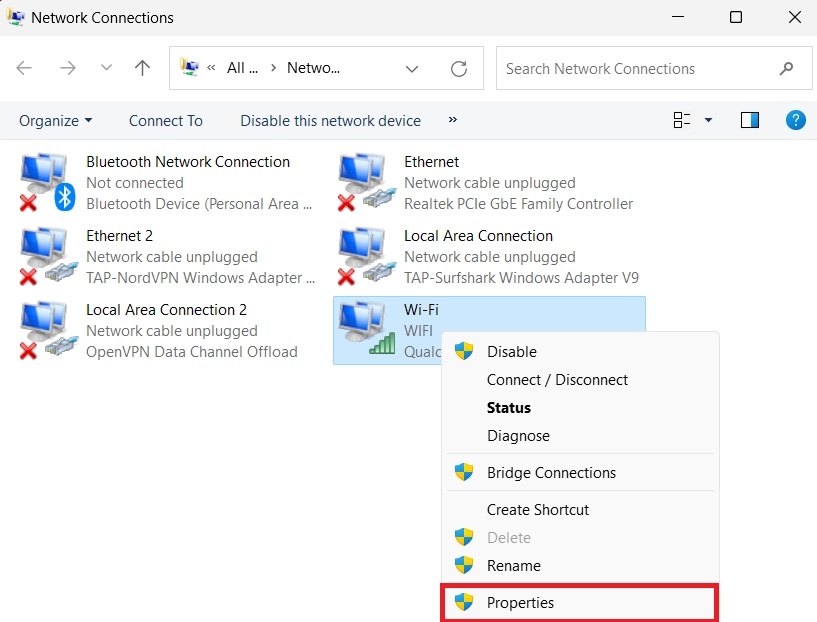Open the Organize dropdown menu
Viewport: 817px width, 622px height.
(x=56, y=120)
